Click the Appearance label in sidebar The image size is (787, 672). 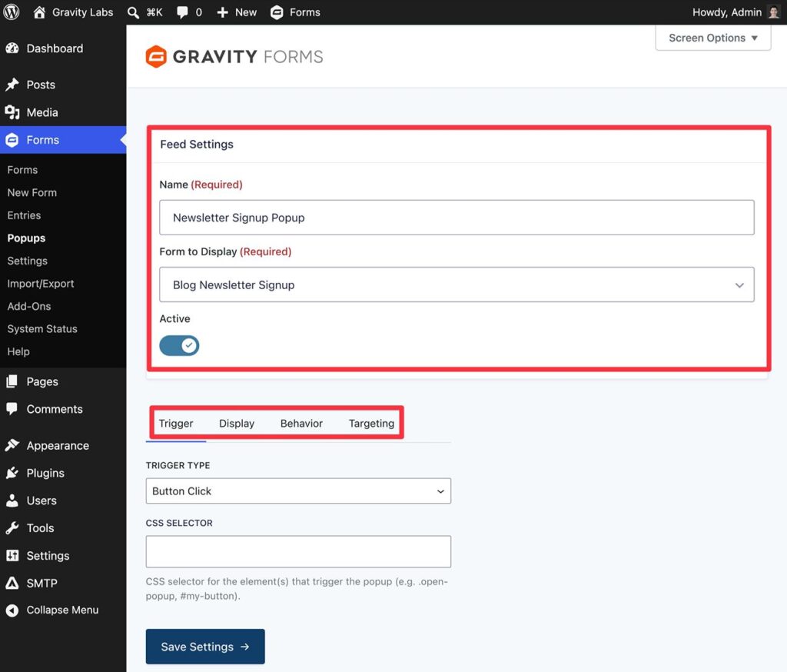pyautogui.click(x=58, y=445)
